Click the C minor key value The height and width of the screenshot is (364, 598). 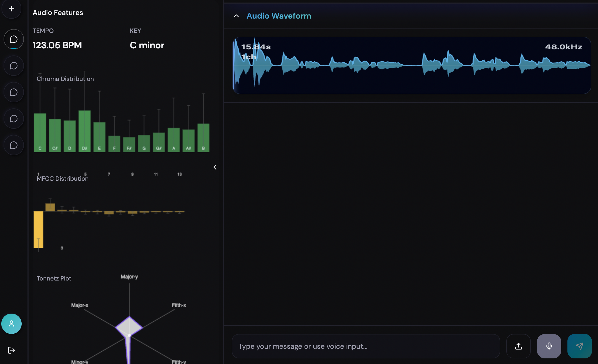click(147, 45)
